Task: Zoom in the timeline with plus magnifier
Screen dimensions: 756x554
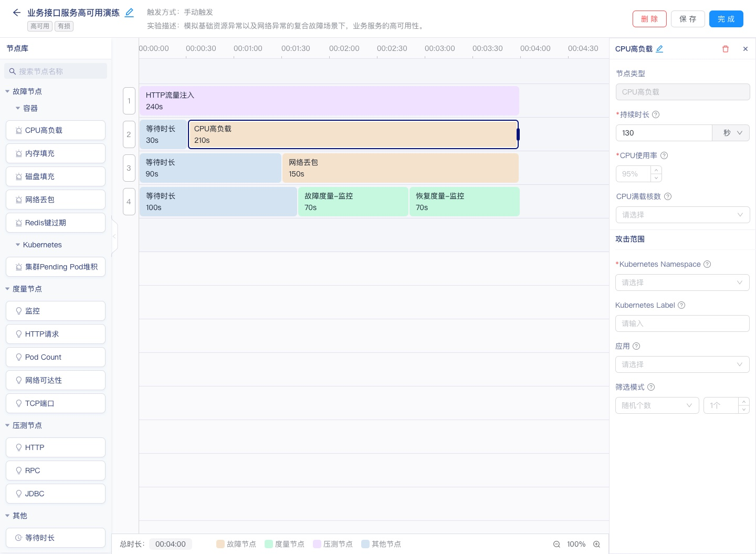Action: click(596, 544)
